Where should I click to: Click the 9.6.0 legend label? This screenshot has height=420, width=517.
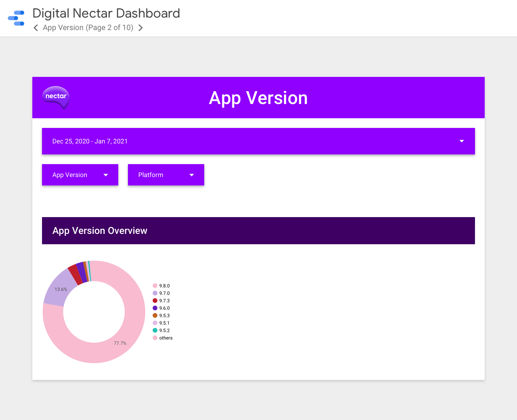[x=164, y=308]
